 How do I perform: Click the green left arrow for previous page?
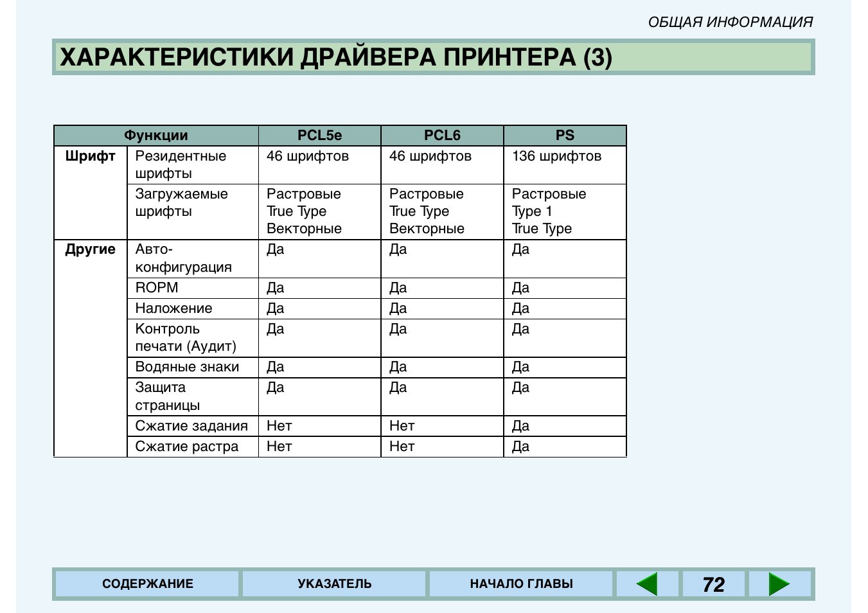(x=647, y=584)
